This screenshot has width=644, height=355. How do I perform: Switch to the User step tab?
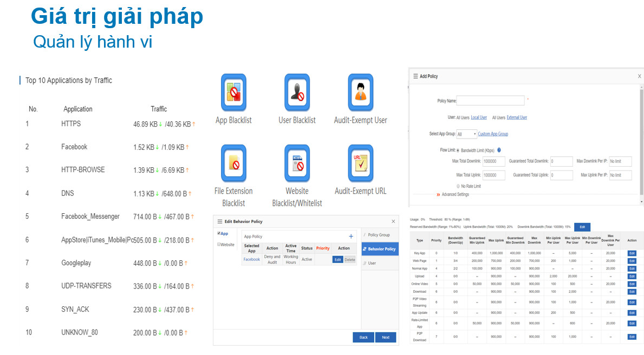pos(372,263)
